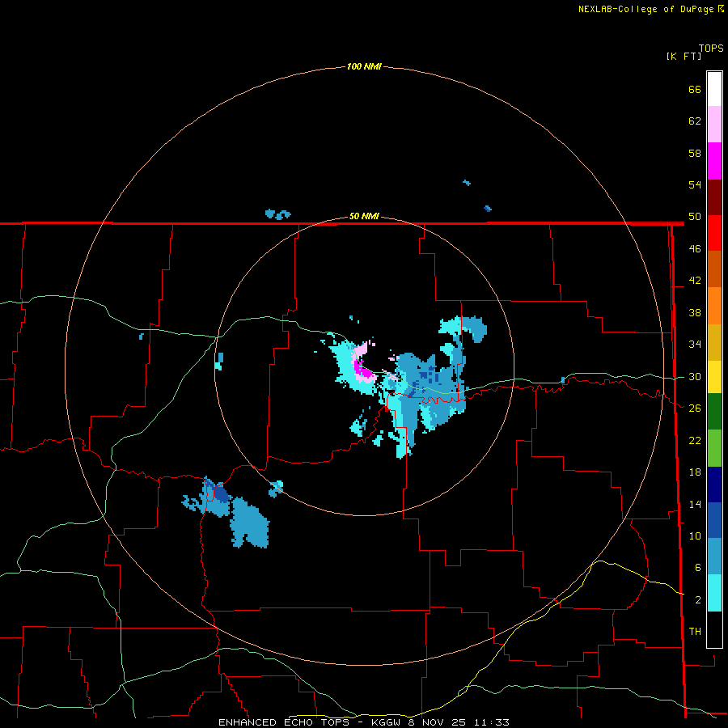Image resolution: width=728 pixels, height=728 pixels.
Task: Click the 46 legend value
Action: pyautogui.click(x=695, y=248)
